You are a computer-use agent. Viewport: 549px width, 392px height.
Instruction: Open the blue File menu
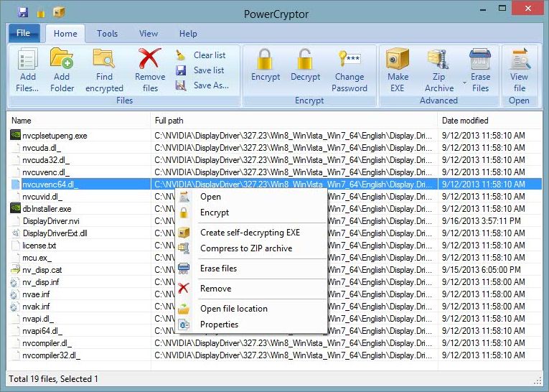coord(23,33)
